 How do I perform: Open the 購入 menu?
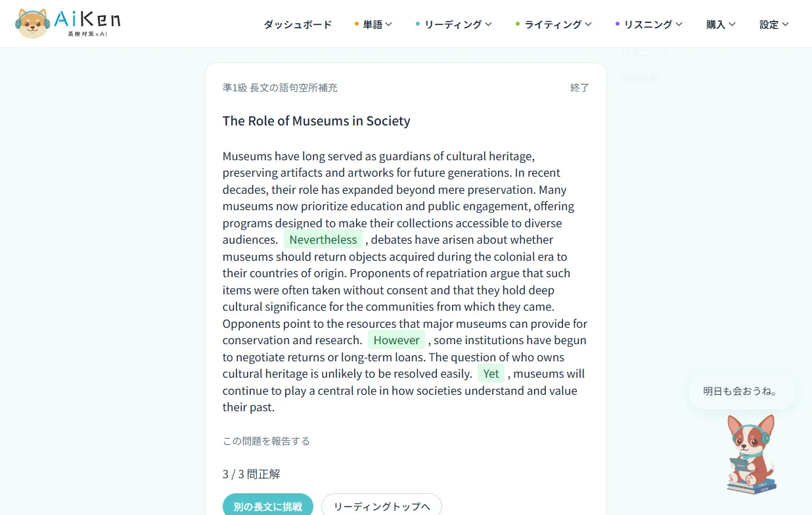click(721, 24)
